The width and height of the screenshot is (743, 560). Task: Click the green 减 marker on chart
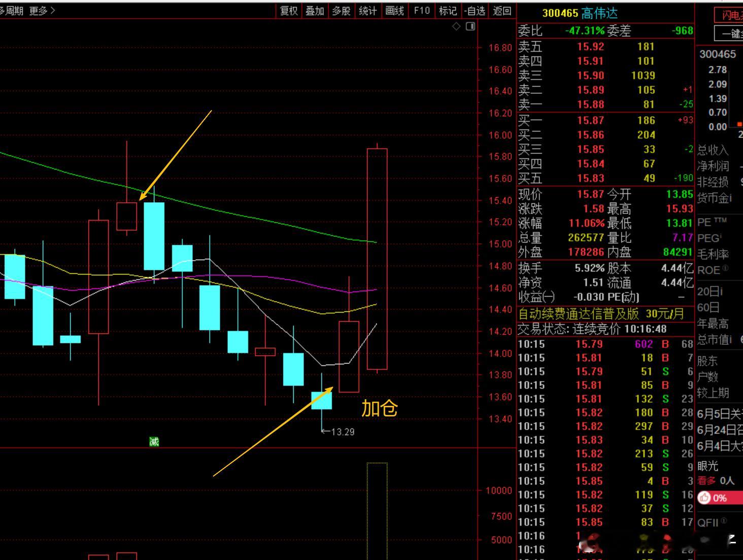pyautogui.click(x=154, y=442)
